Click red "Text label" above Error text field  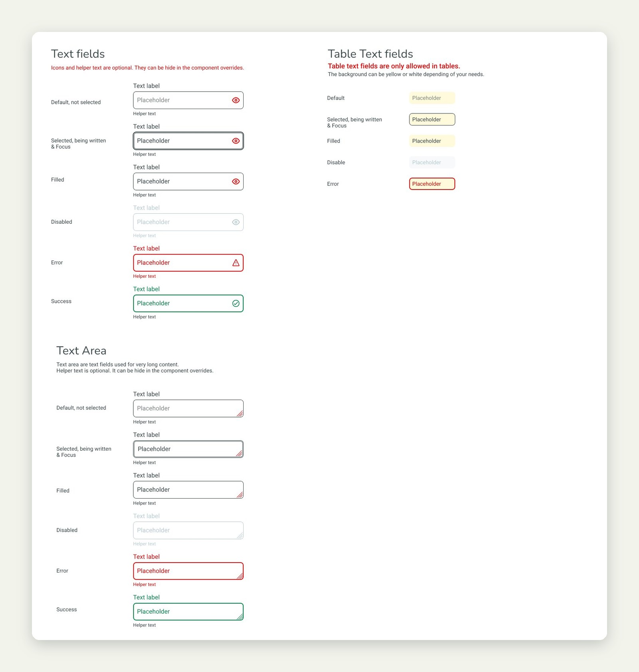(146, 249)
